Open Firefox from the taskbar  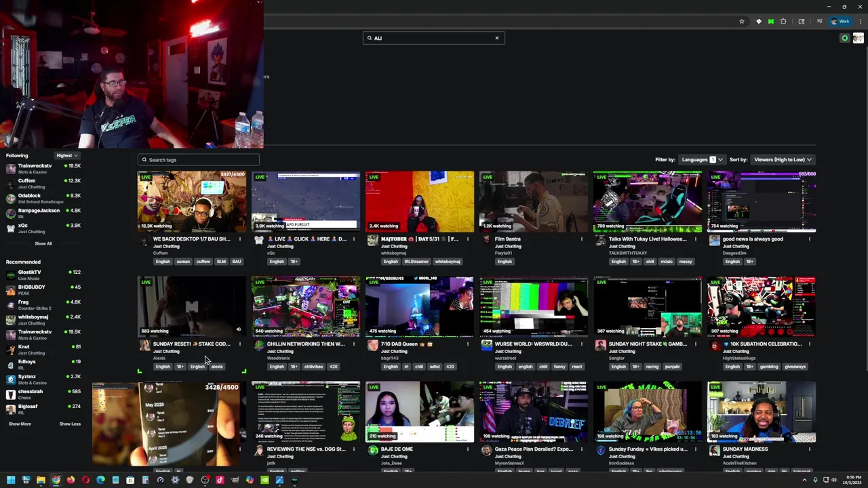pos(71,480)
